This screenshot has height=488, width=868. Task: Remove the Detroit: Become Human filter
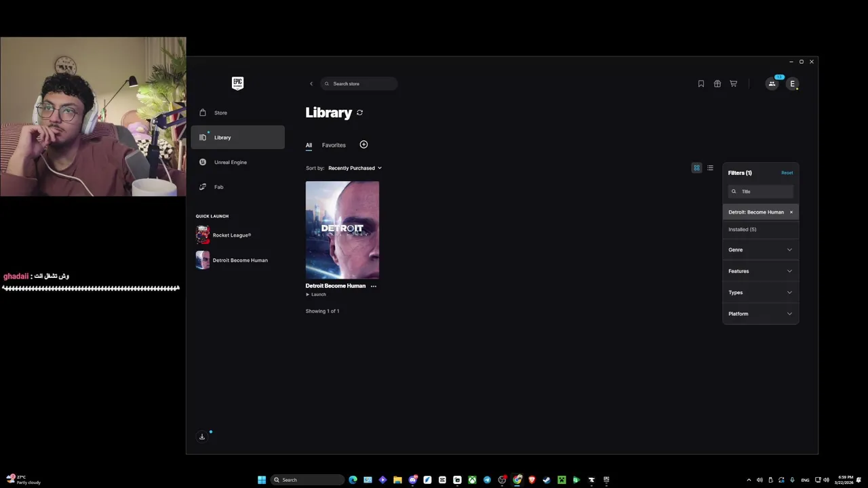coord(791,212)
